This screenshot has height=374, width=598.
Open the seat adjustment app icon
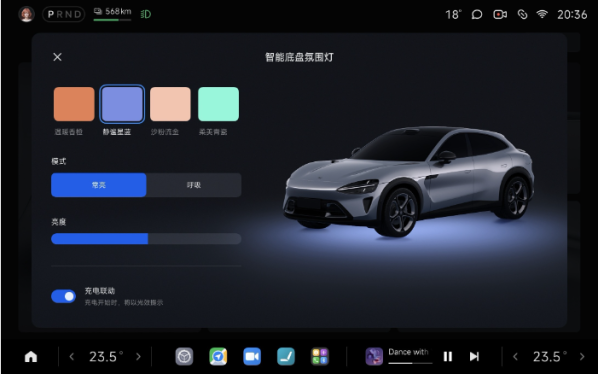point(286,357)
